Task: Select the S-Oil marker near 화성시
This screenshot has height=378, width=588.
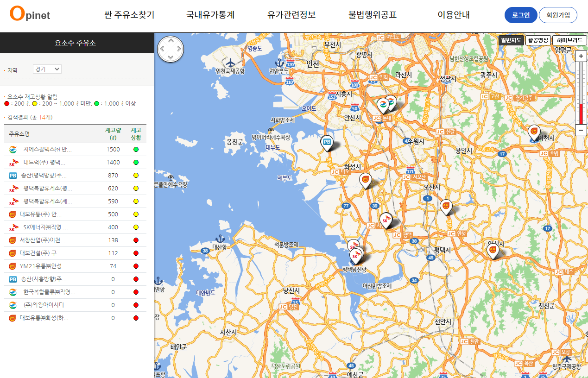Action: 366,181
